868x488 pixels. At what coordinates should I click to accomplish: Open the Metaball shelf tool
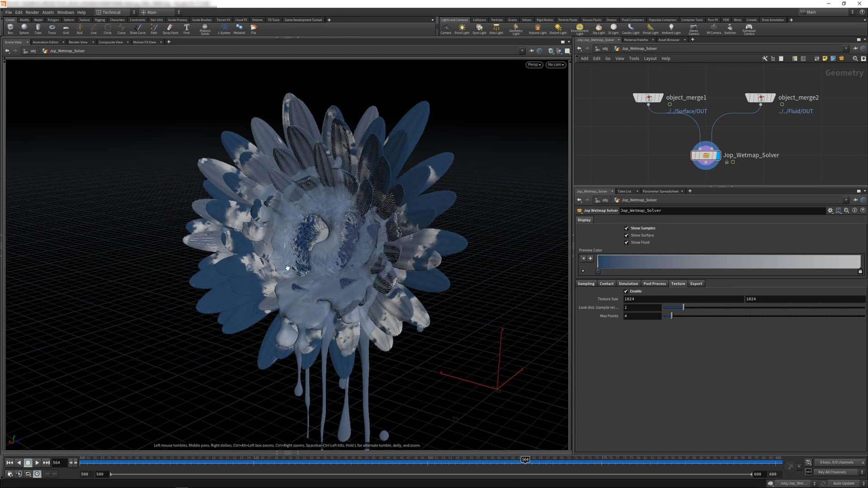[239, 28]
